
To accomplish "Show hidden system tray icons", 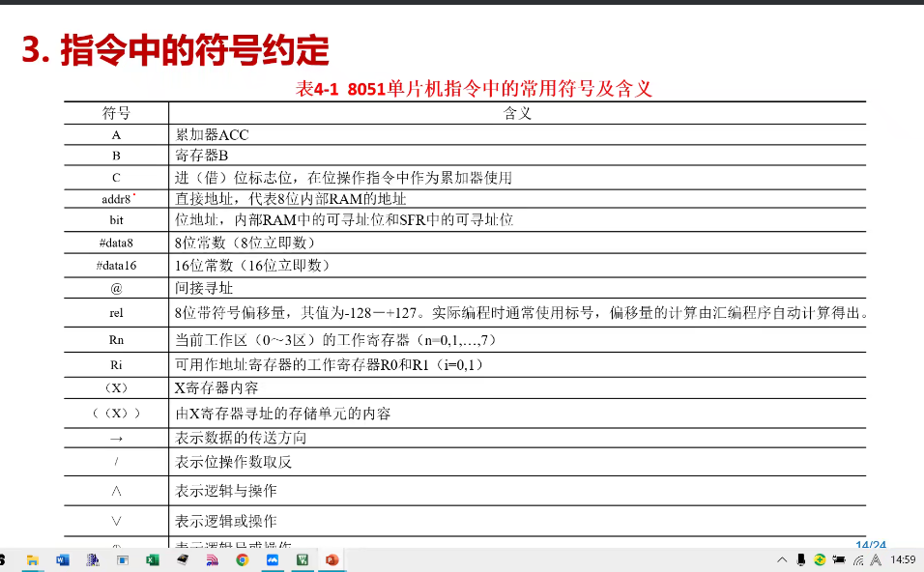I will (782, 560).
